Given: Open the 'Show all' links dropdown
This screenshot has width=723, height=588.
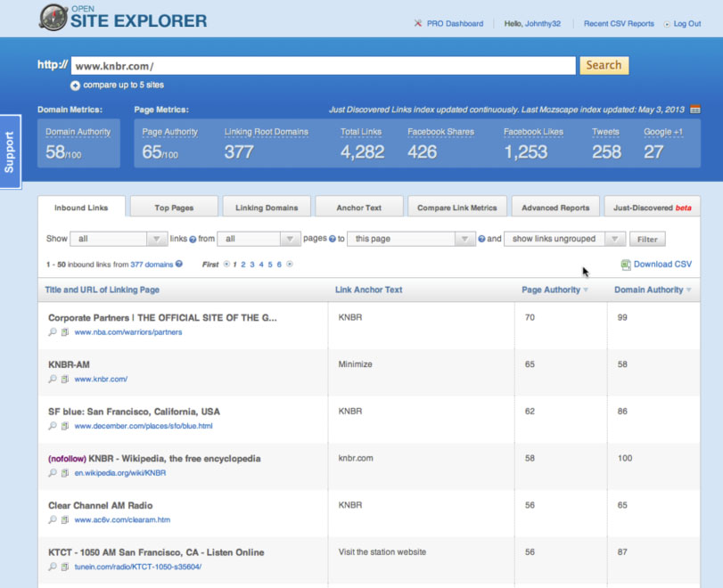Looking at the screenshot, I should (x=119, y=239).
